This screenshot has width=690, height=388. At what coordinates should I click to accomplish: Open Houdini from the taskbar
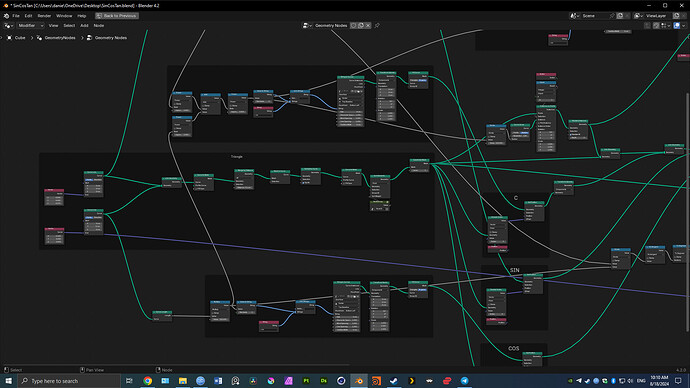tap(376, 381)
